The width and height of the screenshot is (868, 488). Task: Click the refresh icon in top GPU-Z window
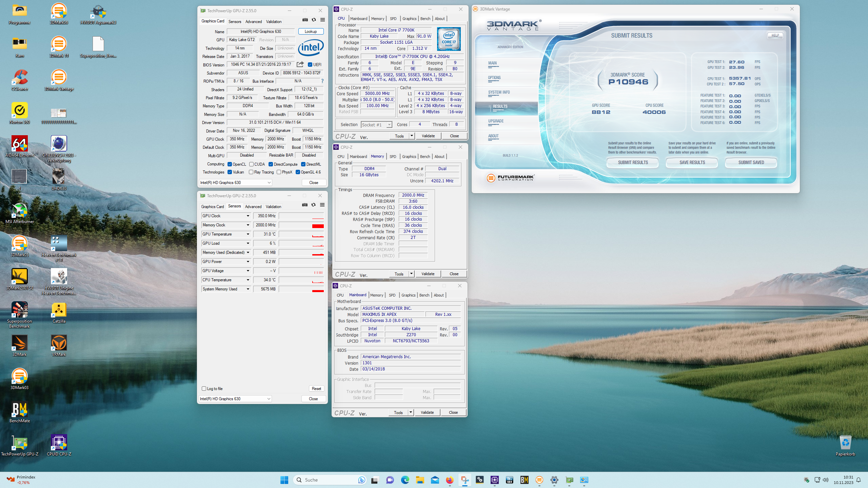point(314,20)
